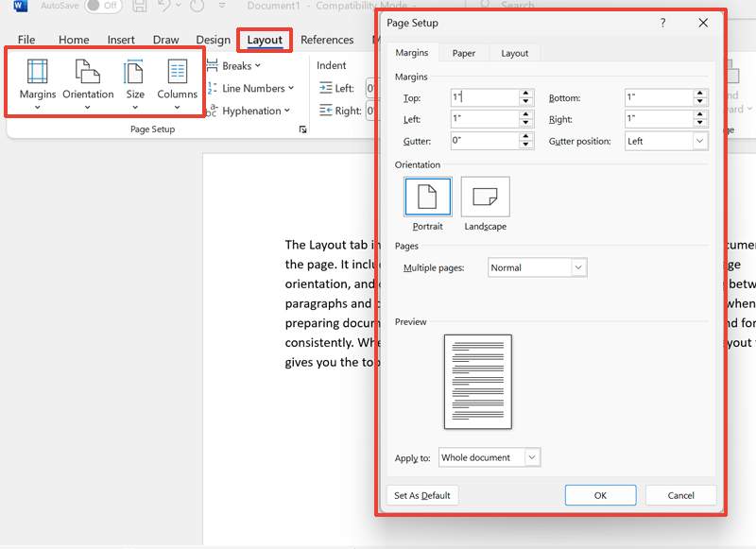Switch to the Paper tab
The image size is (756, 549).
pos(463,53)
